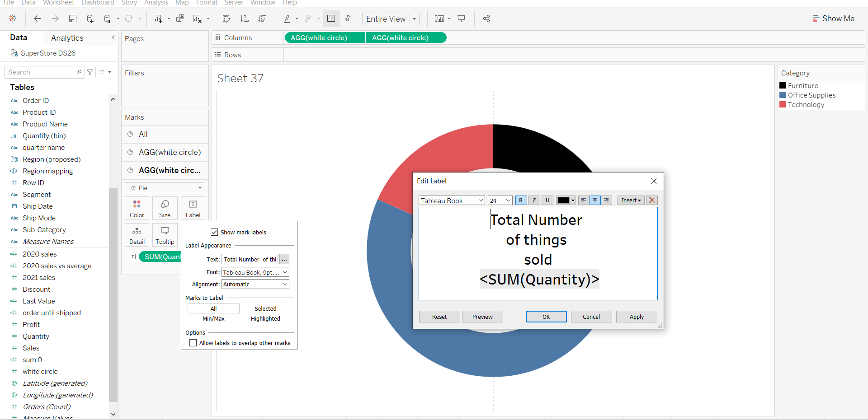Open the Alignment Automatic dropdown

tap(255, 284)
